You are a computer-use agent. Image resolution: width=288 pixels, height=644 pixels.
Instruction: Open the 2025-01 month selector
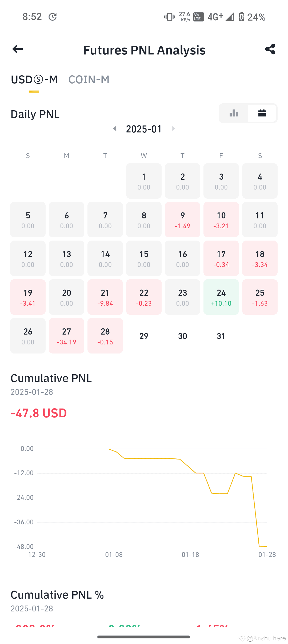click(x=144, y=129)
